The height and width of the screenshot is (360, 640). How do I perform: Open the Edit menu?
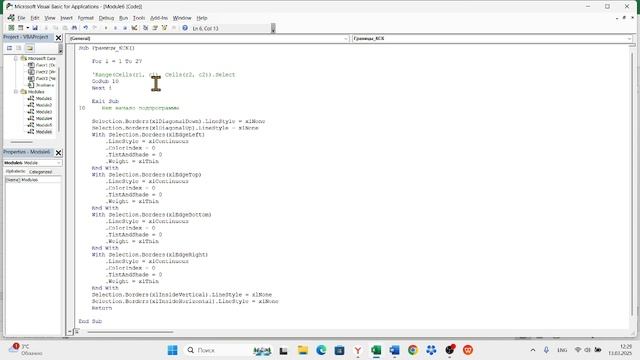click(35, 18)
